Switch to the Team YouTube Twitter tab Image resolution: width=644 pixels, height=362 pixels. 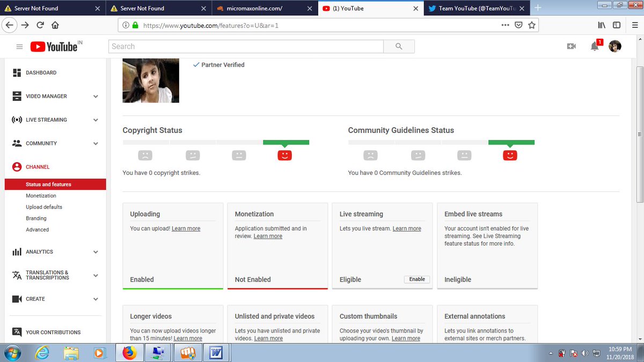(476, 8)
